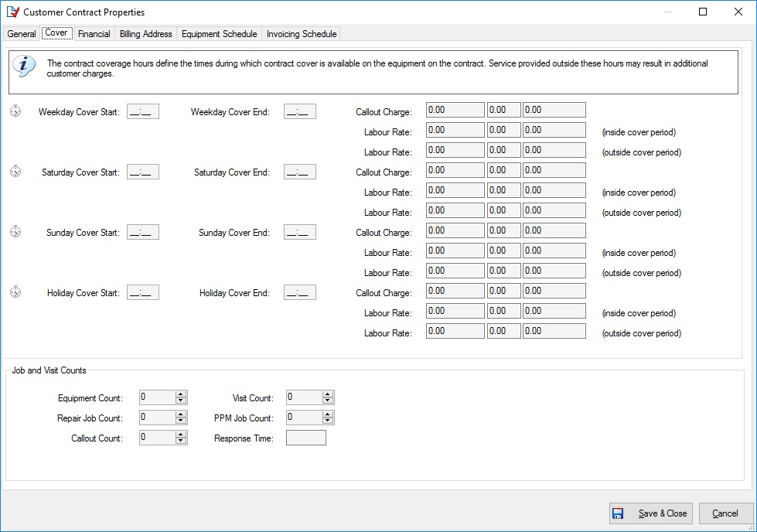This screenshot has height=532, width=757.
Task: Click first Holiday inside-cover Labour Rate field
Action: [455, 312]
